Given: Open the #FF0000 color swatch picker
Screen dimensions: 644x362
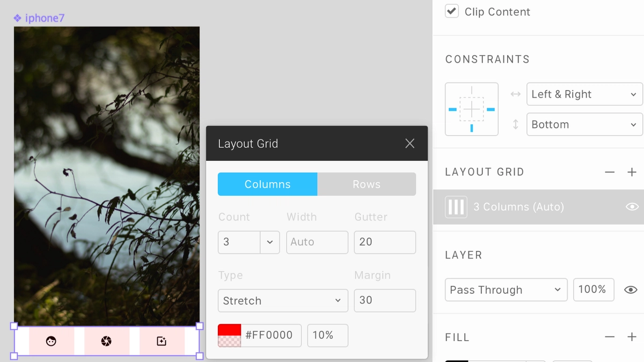Looking at the screenshot, I should (228, 335).
